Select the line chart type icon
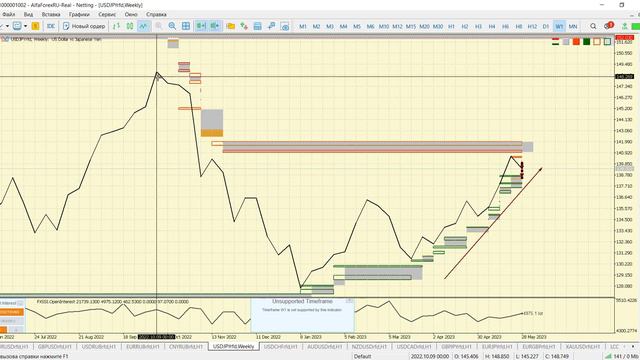Screen dimensions: 640x360 [x=144, y=26]
